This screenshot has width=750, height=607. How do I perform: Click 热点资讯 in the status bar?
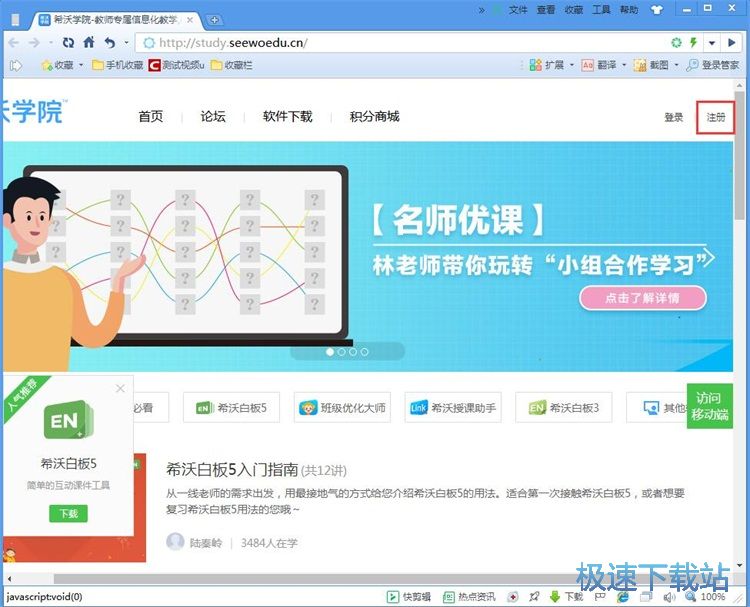(x=469, y=596)
